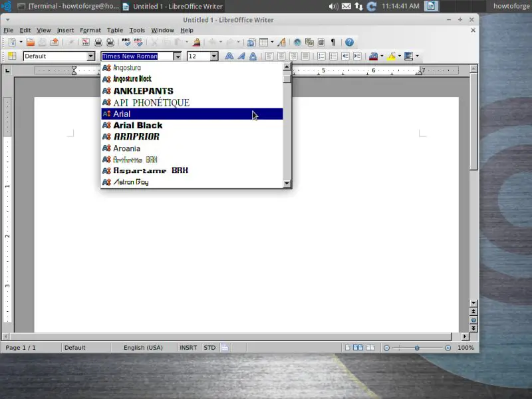Screen dimensions: 532x399
Task: Open font size 12 dropdown
Action: pyautogui.click(x=213, y=56)
